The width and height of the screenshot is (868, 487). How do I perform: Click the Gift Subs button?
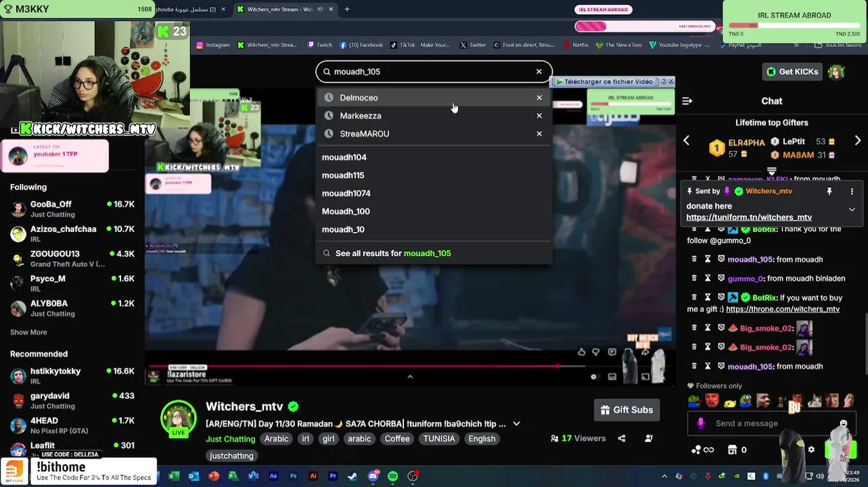pyautogui.click(x=626, y=410)
